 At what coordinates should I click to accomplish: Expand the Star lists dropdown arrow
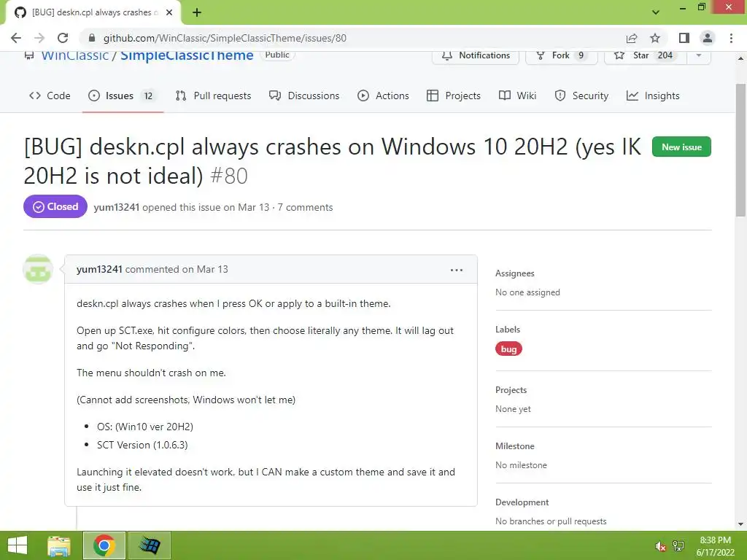[x=699, y=55]
